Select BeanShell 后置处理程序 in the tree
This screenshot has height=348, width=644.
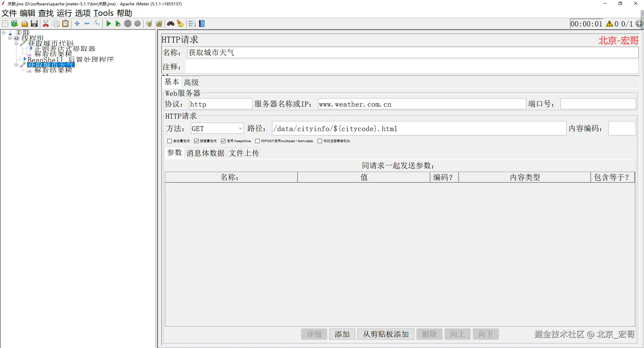tap(70, 59)
